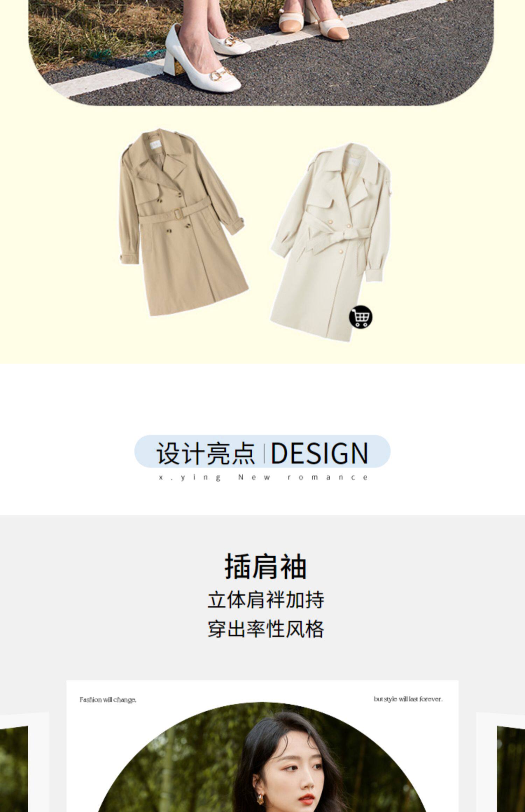Image resolution: width=525 pixels, height=812 pixels.
Task: Click the partial left side photo panel
Action: pos(14,769)
